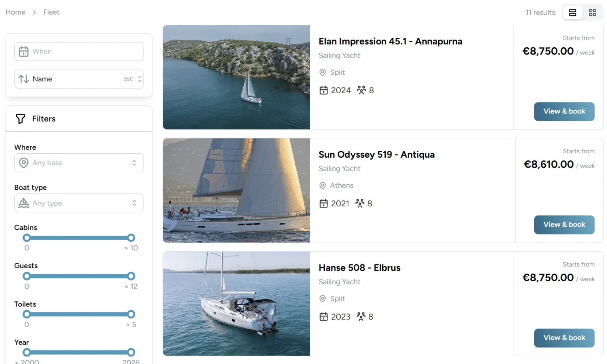This screenshot has width=607, height=364.
Task: View & book the Sun Odyssey 519
Action: click(564, 225)
